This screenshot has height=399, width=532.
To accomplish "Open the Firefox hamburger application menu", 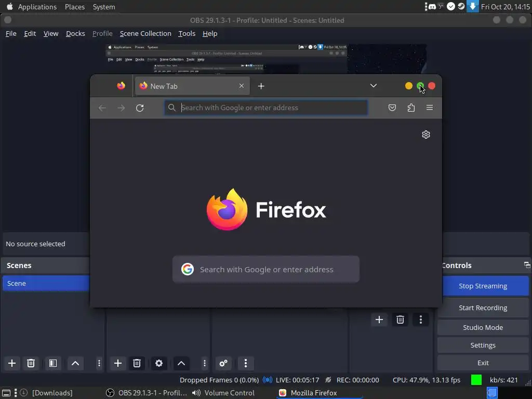I will click(x=430, y=108).
